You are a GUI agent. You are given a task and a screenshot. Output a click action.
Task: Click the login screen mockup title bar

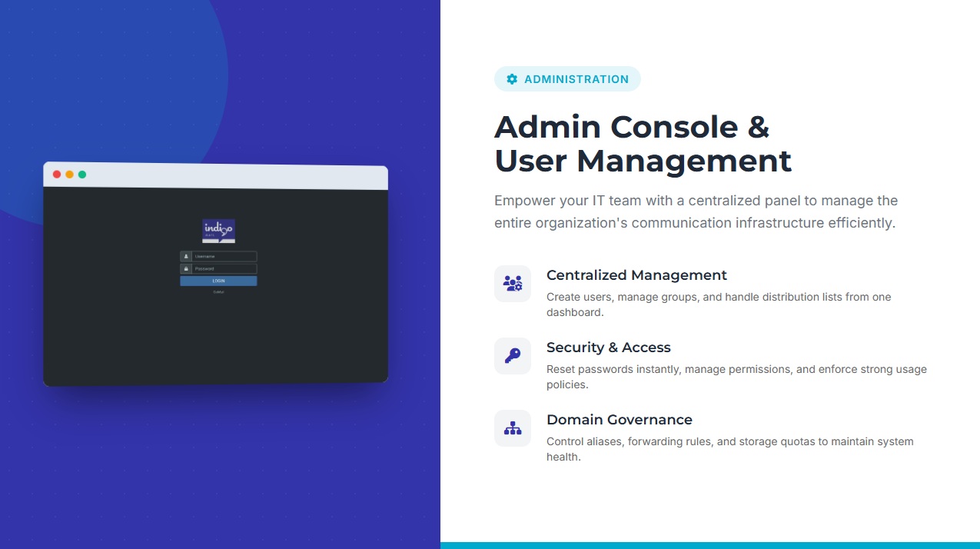click(x=231, y=176)
